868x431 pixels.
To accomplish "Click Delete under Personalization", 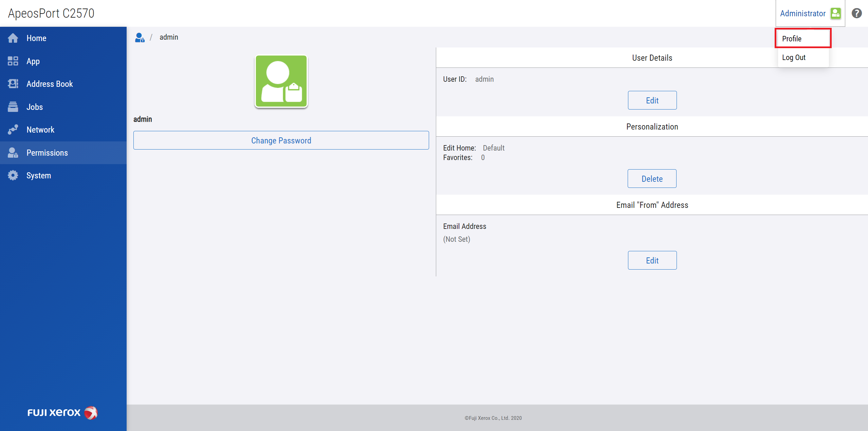I will (652, 179).
